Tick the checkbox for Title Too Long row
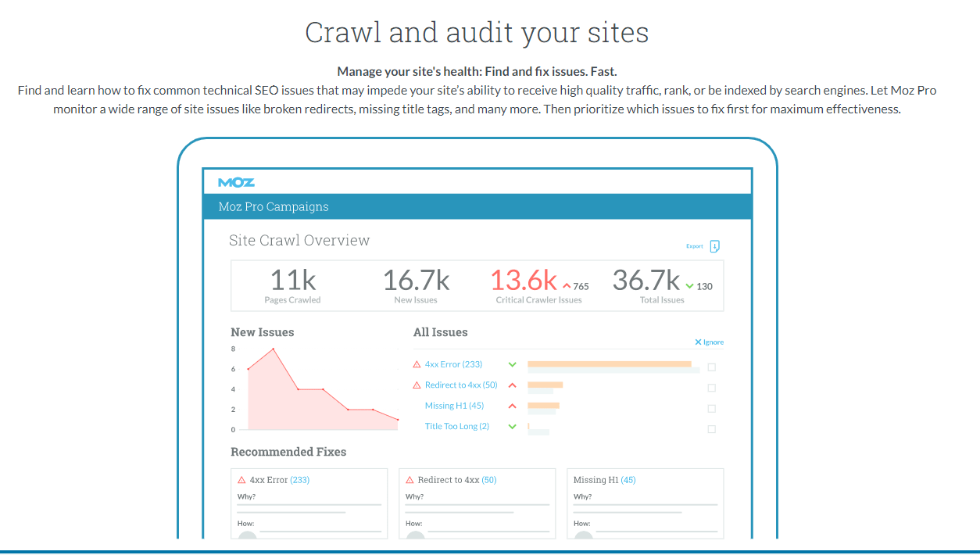This screenshot has width=980, height=555. tap(711, 428)
